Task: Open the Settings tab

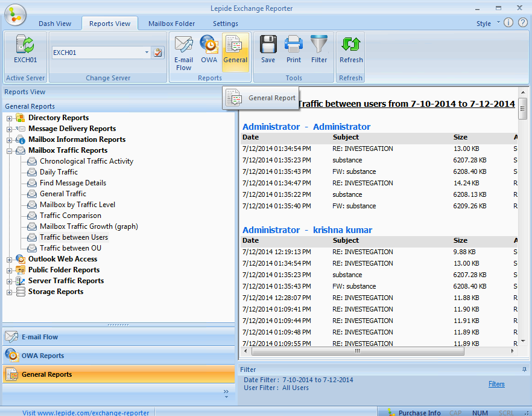Action: [x=226, y=24]
